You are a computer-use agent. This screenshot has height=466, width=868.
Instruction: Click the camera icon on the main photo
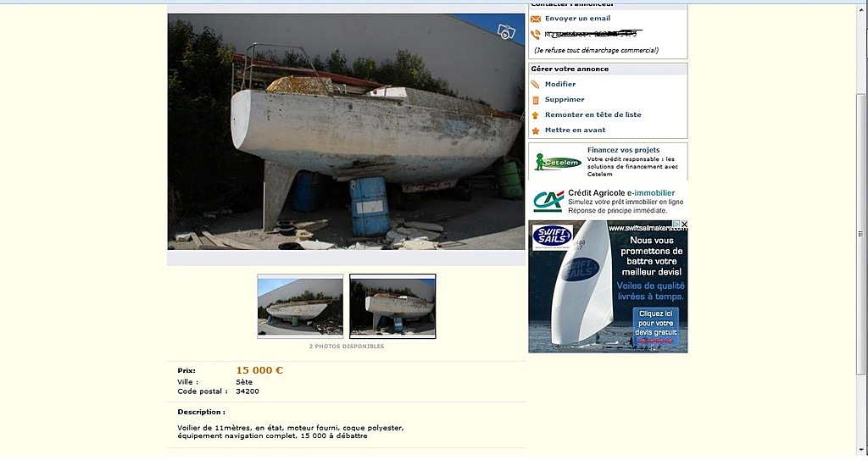[x=506, y=31]
